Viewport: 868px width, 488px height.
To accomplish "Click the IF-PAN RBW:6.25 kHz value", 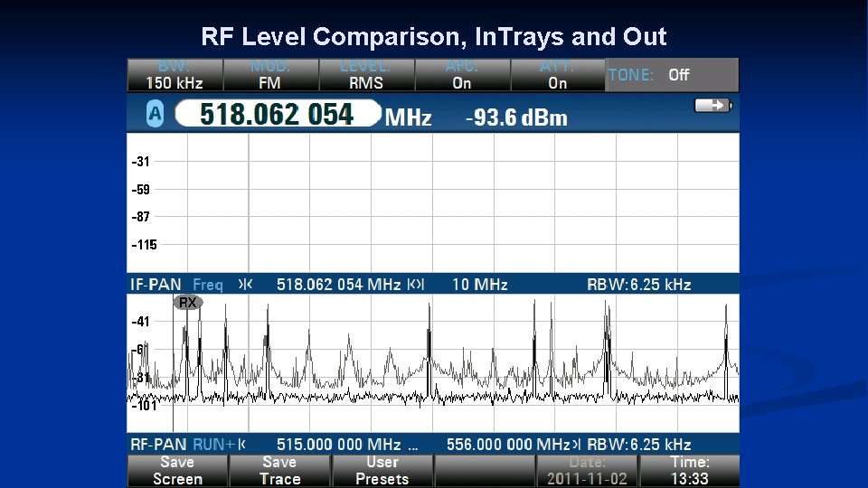I will [x=639, y=285].
